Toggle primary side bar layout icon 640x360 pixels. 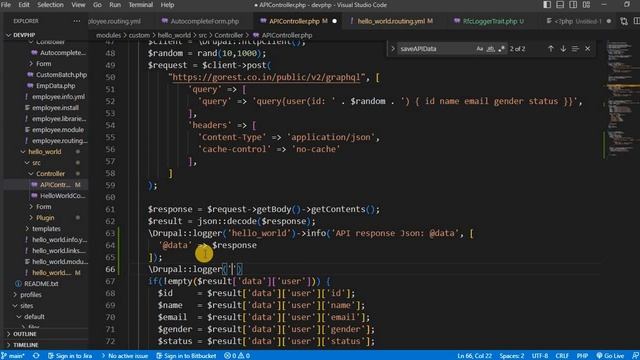(547, 5)
